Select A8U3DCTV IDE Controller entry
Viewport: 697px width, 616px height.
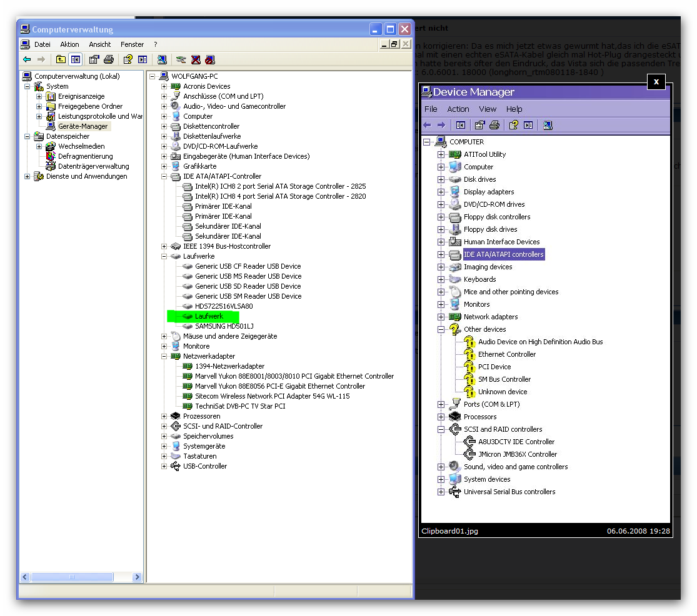516,442
